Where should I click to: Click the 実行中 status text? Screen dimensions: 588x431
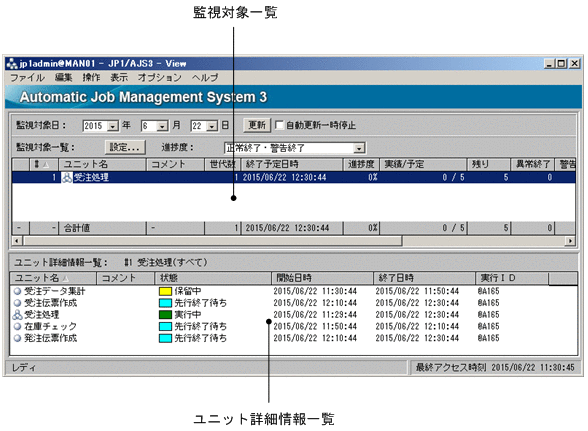188,314
